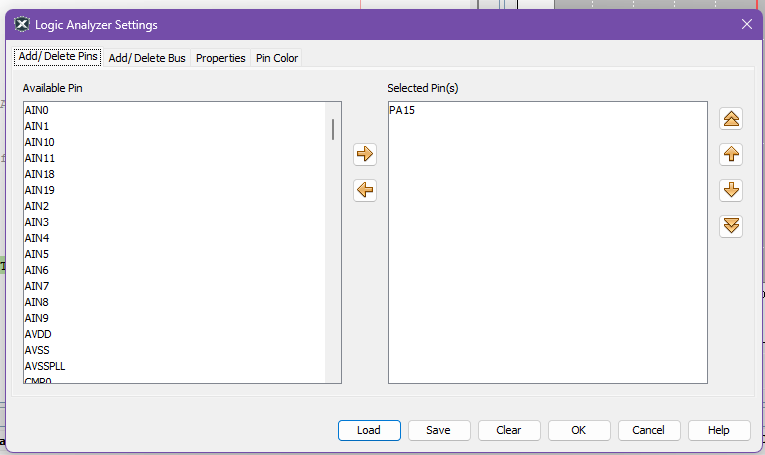The height and width of the screenshot is (455, 765).
Task: Move selected pin to bottom
Action: click(x=731, y=226)
